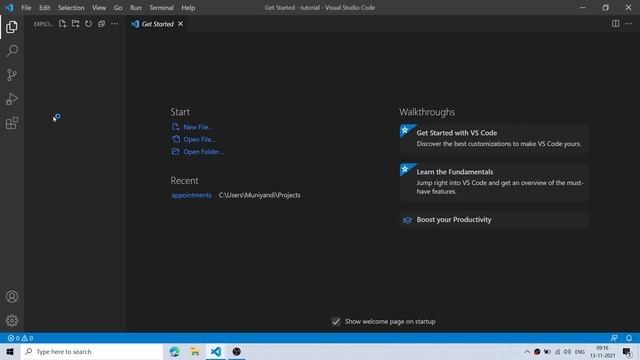Click the ENG language indicator
640x360 pixels.
(580, 351)
